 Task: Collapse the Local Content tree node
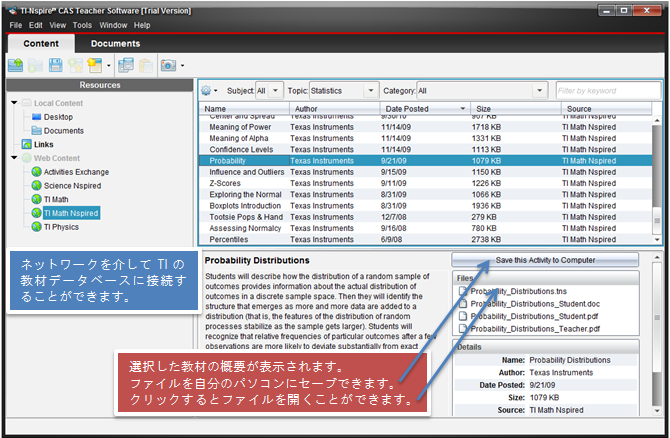pyautogui.click(x=15, y=103)
